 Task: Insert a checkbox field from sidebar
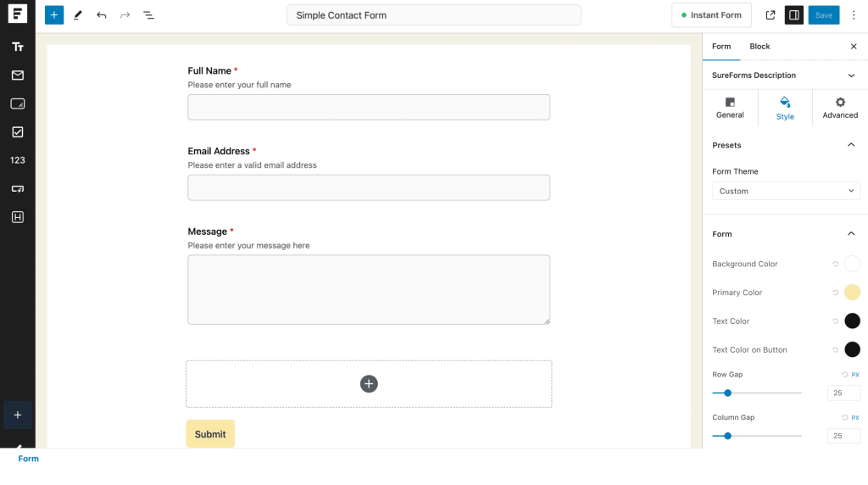click(17, 132)
